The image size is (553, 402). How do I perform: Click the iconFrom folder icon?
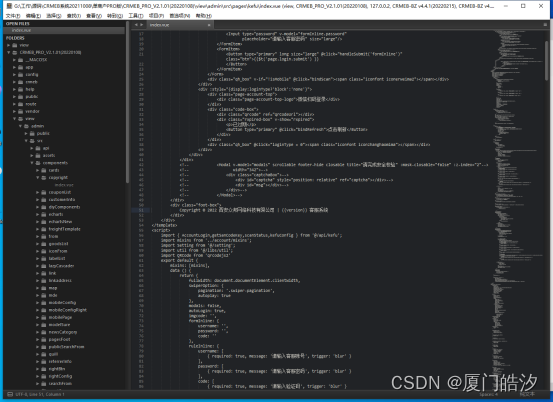tap(44, 251)
